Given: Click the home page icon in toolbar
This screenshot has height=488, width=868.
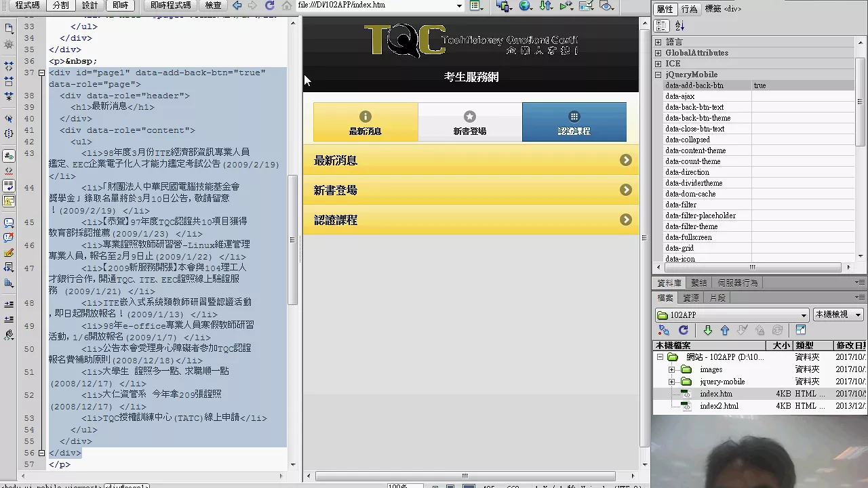Looking at the screenshot, I should pos(287,5).
